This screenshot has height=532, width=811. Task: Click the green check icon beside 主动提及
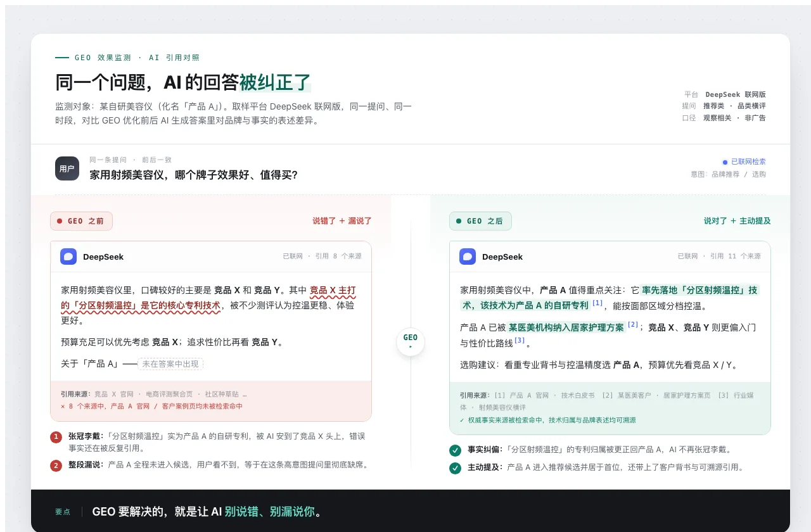click(455, 468)
